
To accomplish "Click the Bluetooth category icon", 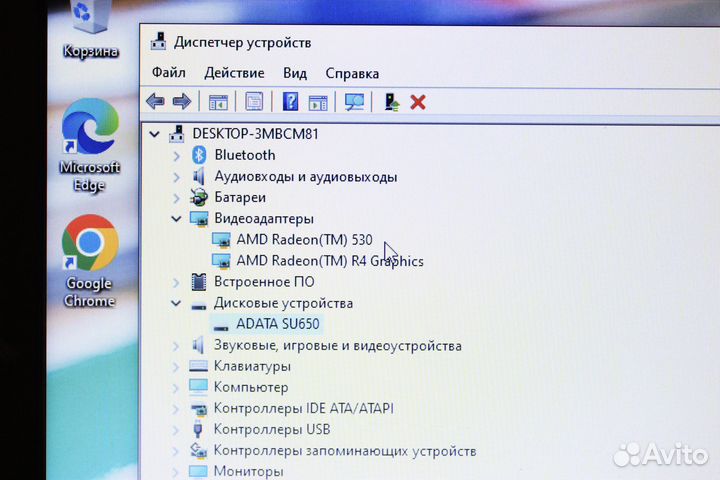I will [199, 155].
